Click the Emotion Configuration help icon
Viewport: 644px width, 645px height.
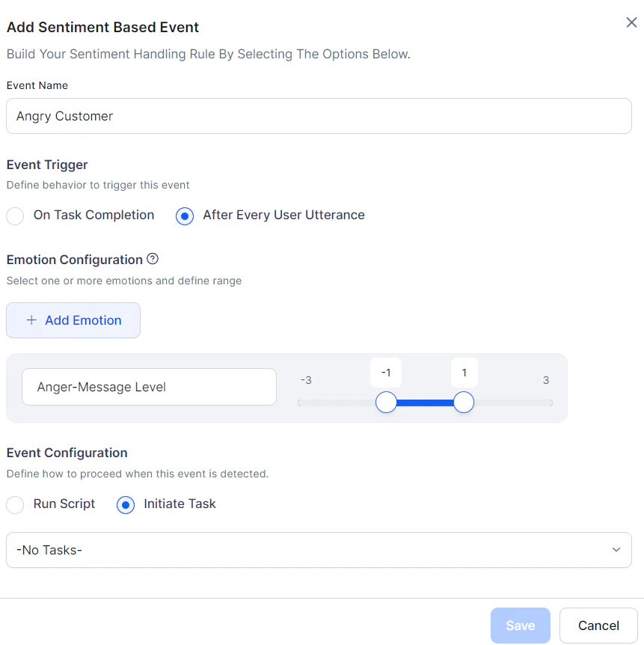click(x=153, y=259)
